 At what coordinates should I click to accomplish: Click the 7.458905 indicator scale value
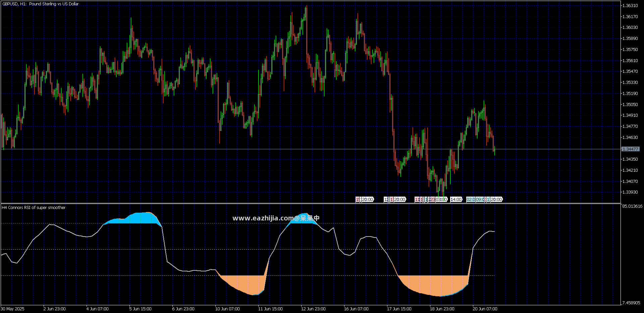pyautogui.click(x=631, y=303)
